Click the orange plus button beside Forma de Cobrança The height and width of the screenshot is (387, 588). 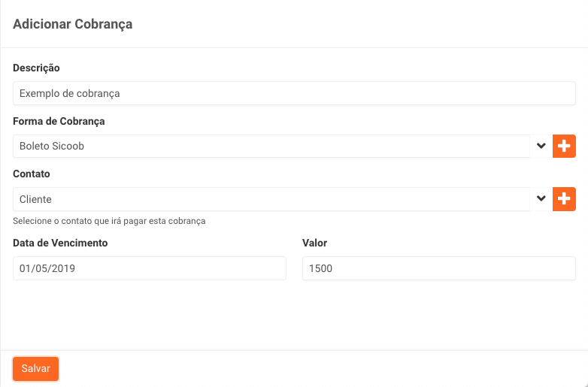[x=564, y=147]
